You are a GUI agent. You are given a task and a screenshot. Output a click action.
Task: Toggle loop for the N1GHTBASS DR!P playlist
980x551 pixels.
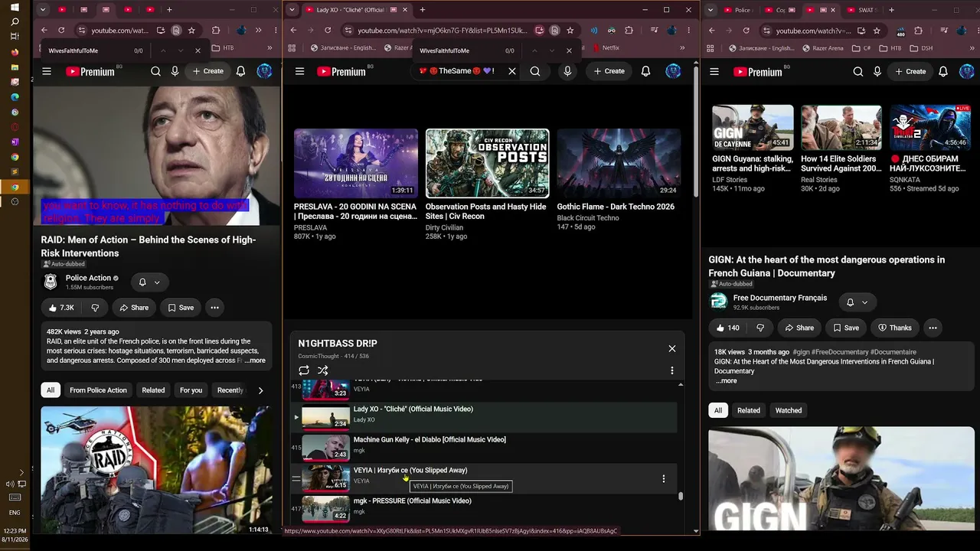coord(304,370)
